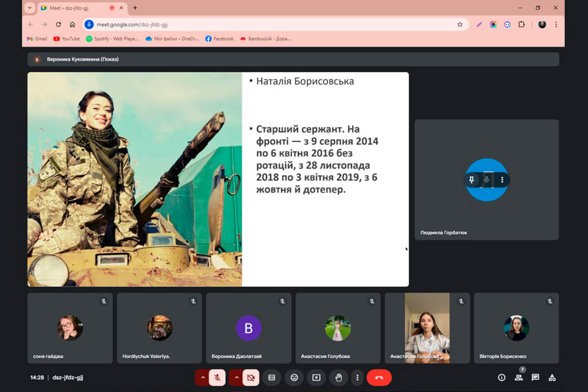Toggle captions button

[272, 378]
